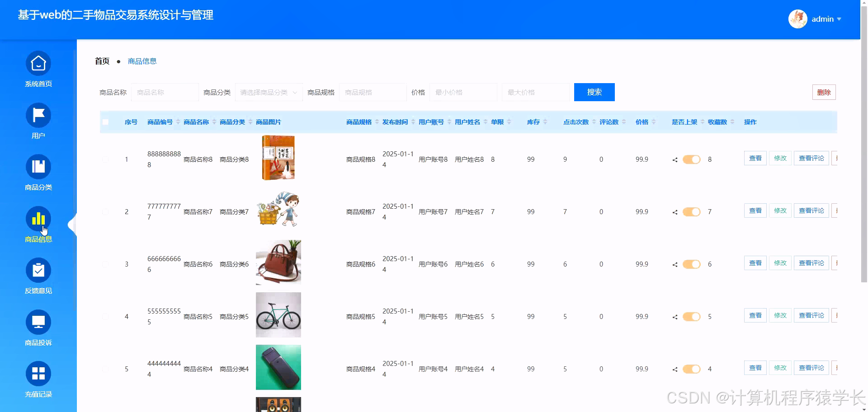Click the admin avatar picture
868x412 pixels.
tap(798, 19)
